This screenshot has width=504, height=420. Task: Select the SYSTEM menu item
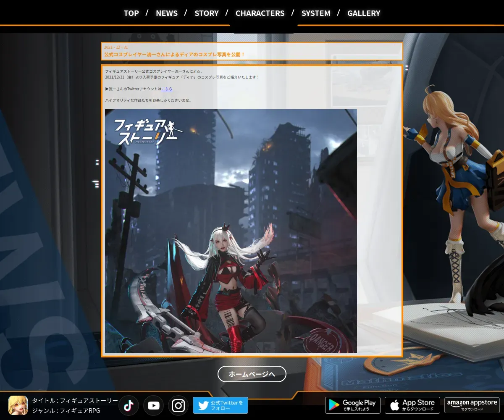pyautogui.click(x=316, y=13)
